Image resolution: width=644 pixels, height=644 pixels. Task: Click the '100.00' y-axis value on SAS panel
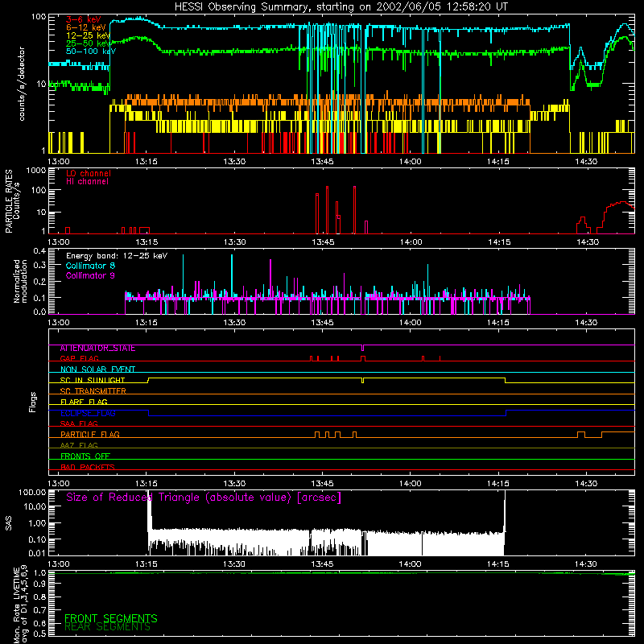point(32,493)
